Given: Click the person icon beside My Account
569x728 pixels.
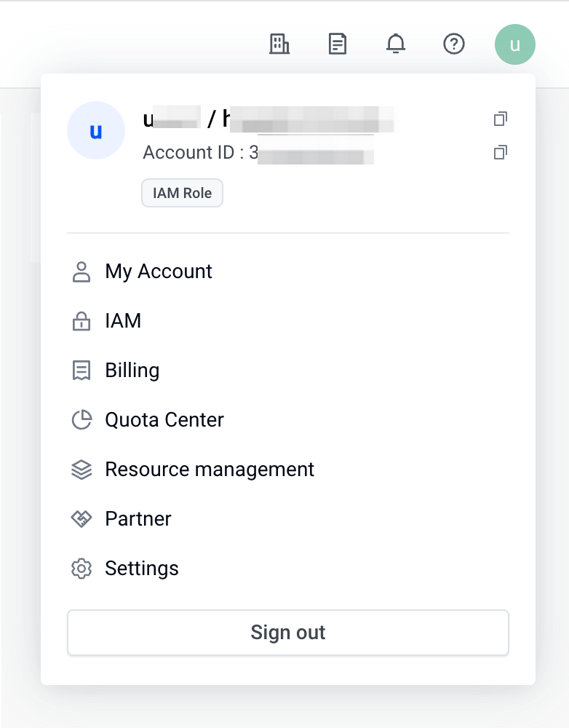Looking at the screenshot, I should point(81,272).
